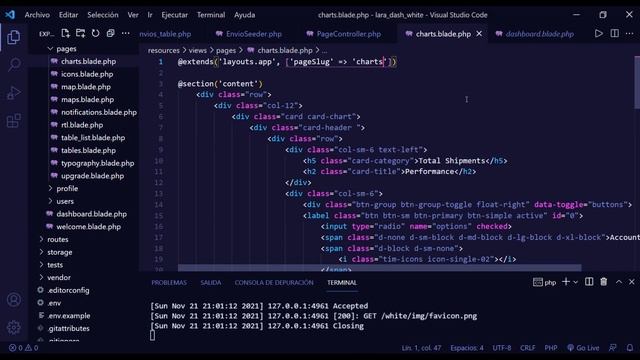Close the charts.blade.php tab
The height and width of the screenshot is (360, 640).
479,34
